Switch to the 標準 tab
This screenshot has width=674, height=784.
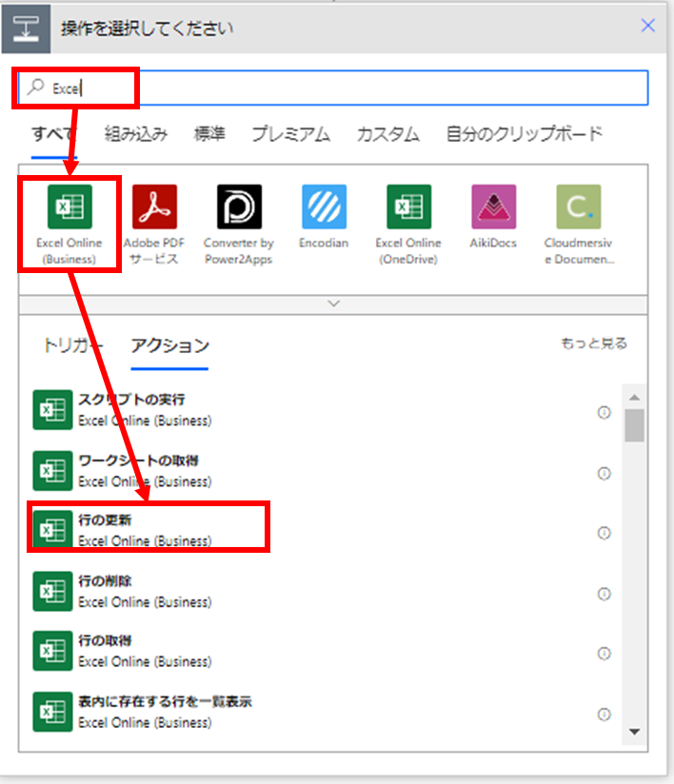(209, 133)
